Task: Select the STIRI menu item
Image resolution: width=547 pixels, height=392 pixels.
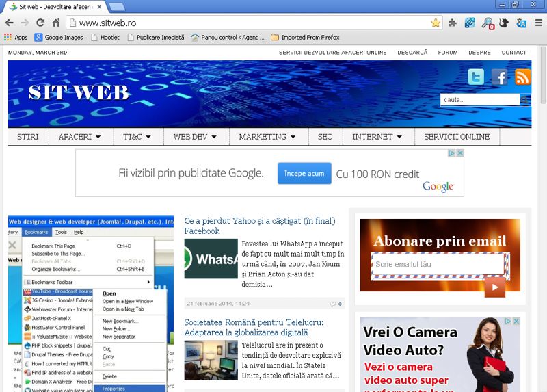Action: 28,137
